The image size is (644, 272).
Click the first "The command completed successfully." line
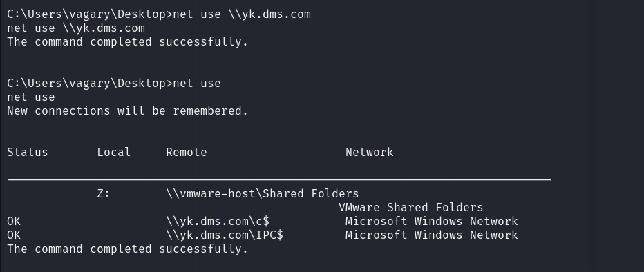[128, 42]
